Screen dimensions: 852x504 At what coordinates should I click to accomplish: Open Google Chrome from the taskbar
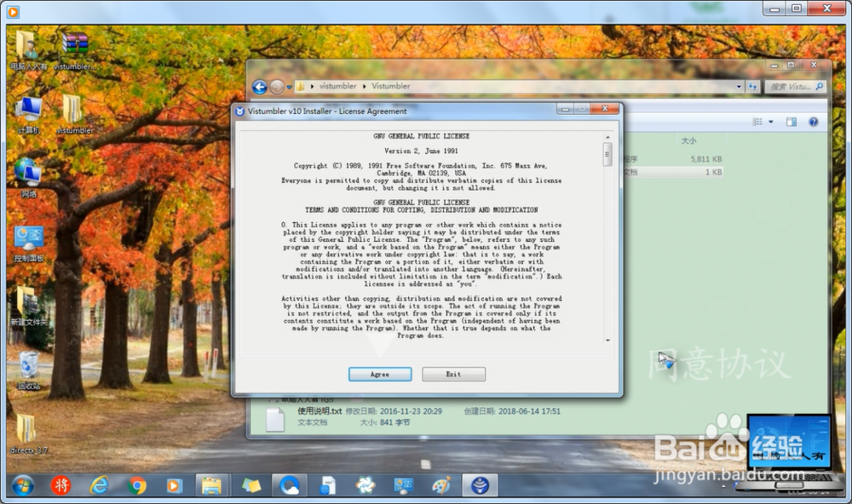137,485
